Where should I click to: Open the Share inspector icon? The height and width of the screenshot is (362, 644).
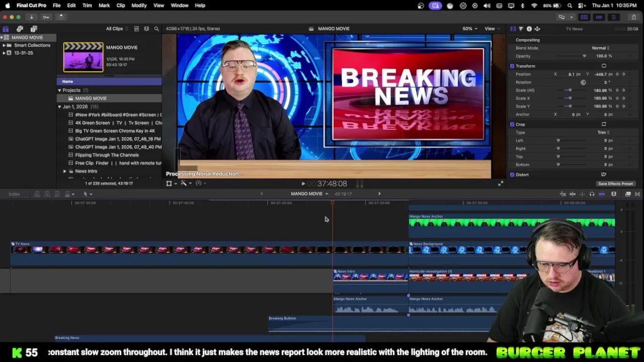click(537, 29)
